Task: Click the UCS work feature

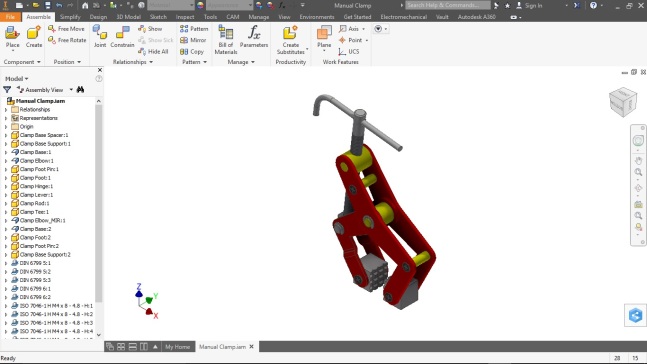Action: [349, 52]
